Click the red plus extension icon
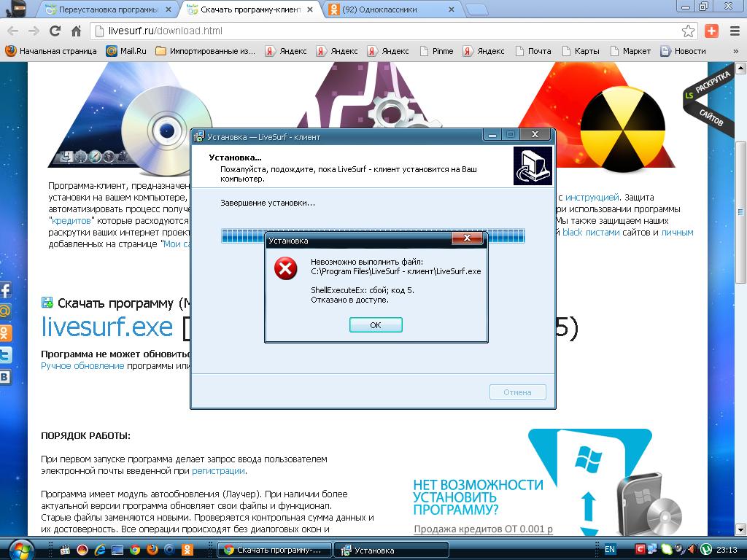The image size is (747, 560). point(711,31)
